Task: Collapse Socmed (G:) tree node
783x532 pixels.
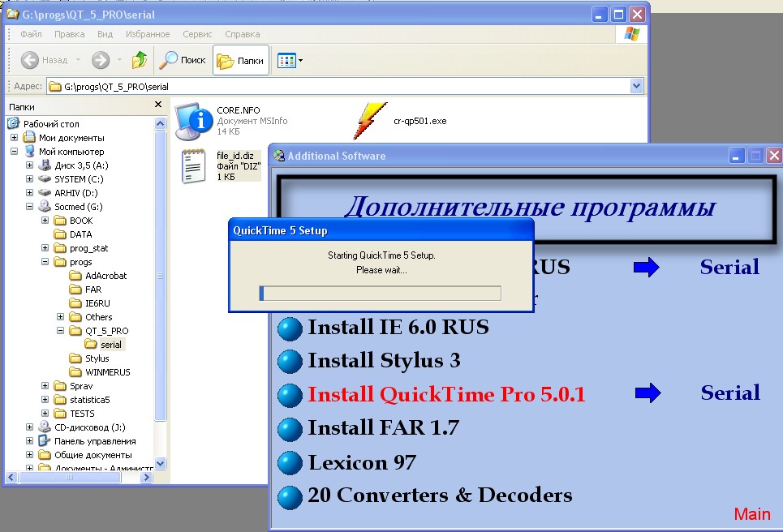Action: click(x=29, y=206)
